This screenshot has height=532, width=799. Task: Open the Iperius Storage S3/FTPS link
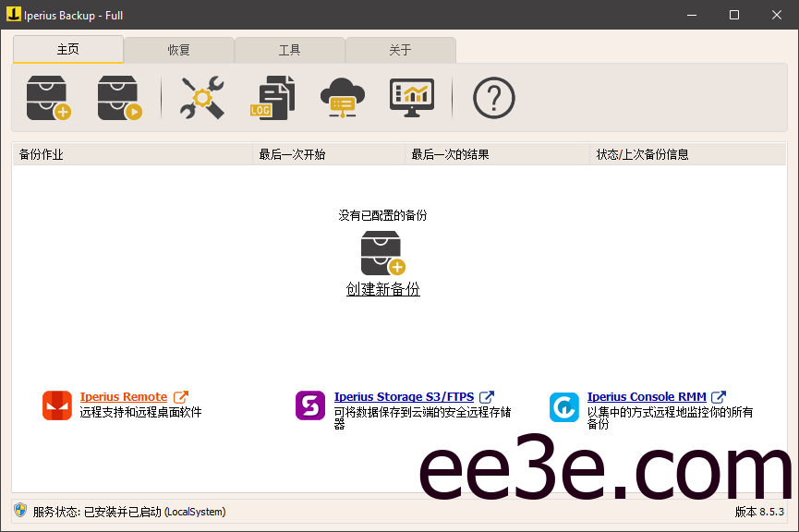tap(406, 397)
